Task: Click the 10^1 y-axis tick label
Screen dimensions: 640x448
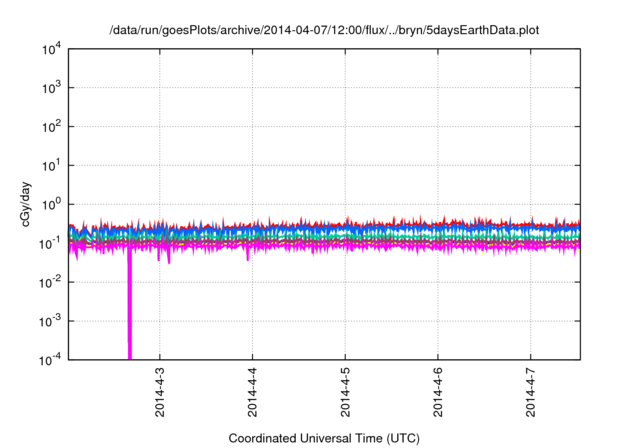Action: 51,165
